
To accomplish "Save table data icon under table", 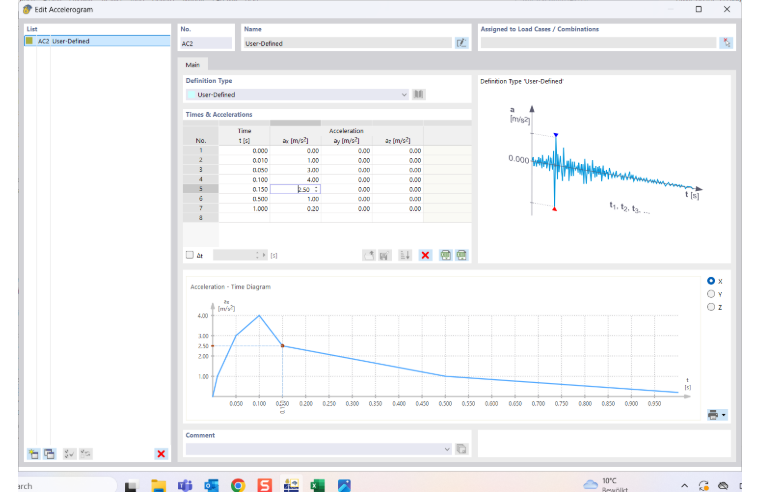I will pos(385,255).
